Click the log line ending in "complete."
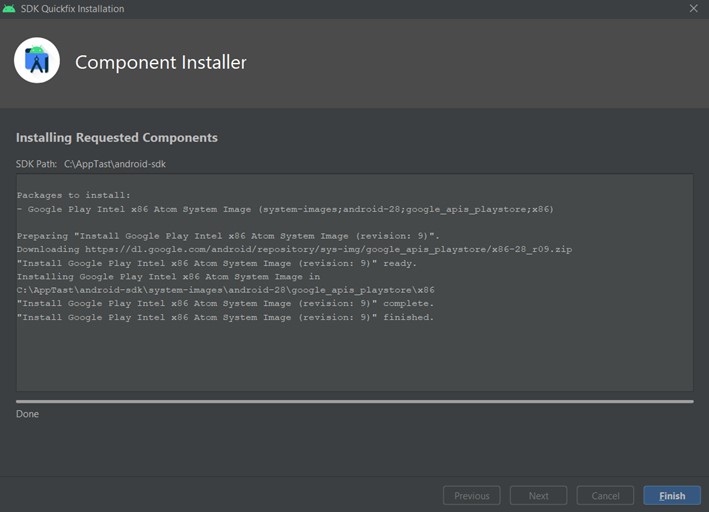This screenshot has width=709, height=512. 225,303
